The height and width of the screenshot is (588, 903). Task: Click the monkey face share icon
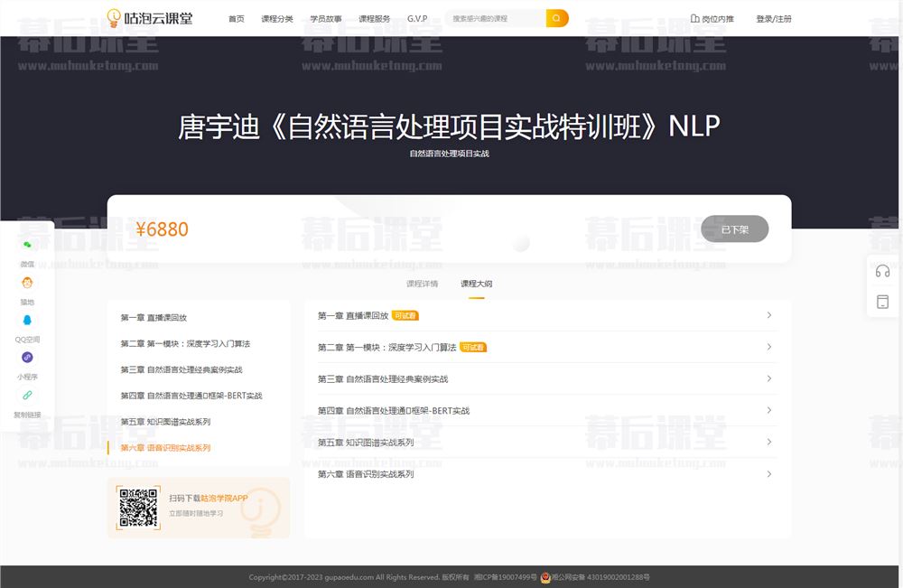27,282
